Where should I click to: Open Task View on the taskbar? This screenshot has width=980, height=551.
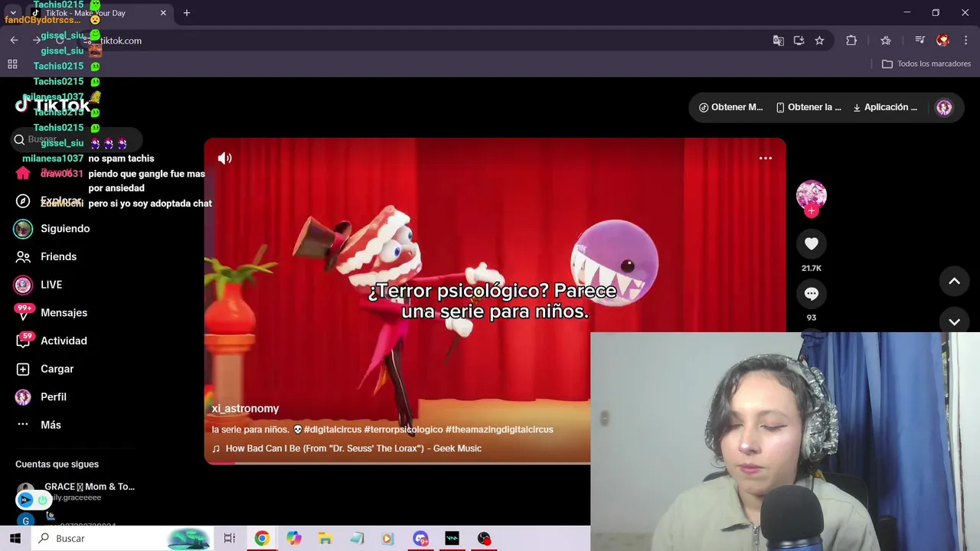point(229,539)
